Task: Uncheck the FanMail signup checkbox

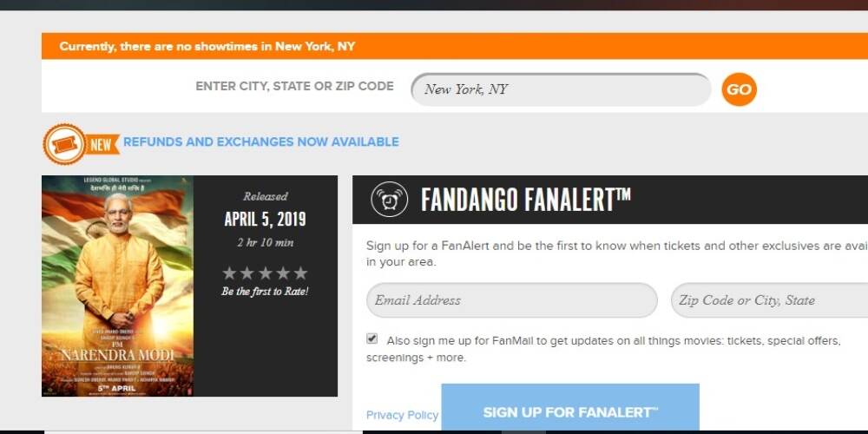Action: (x=372, y=339)
